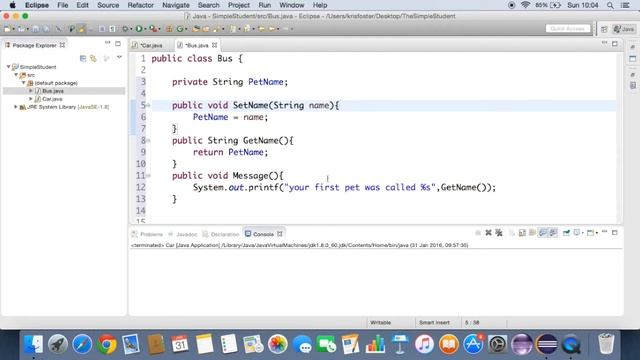Select Car.java in Package Explorer
640x360 pixels.
click(52, 99)
